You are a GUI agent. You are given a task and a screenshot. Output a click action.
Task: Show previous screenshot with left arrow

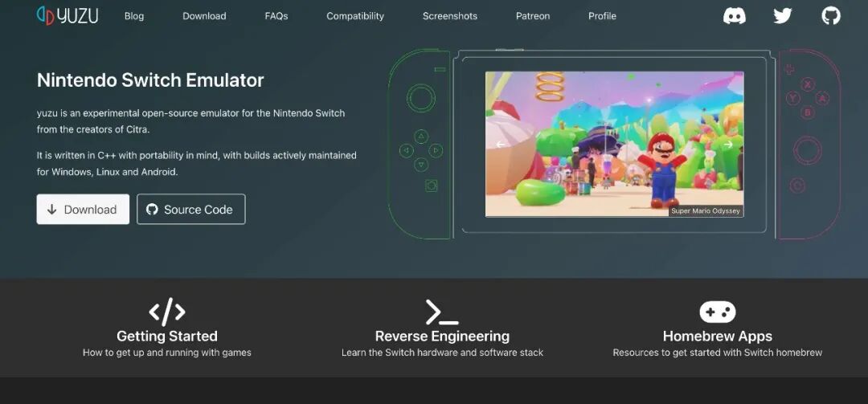(501, 145)
